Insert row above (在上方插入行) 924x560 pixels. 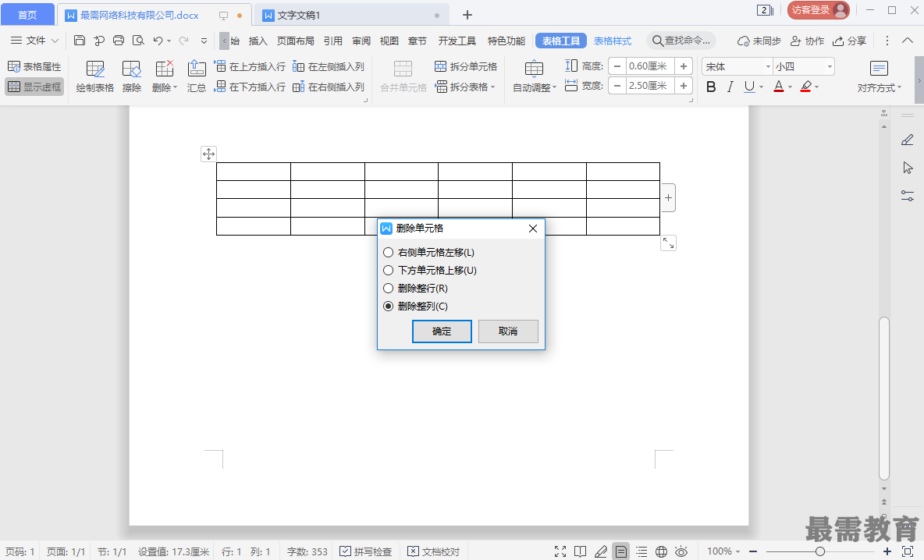click(249, 66)
